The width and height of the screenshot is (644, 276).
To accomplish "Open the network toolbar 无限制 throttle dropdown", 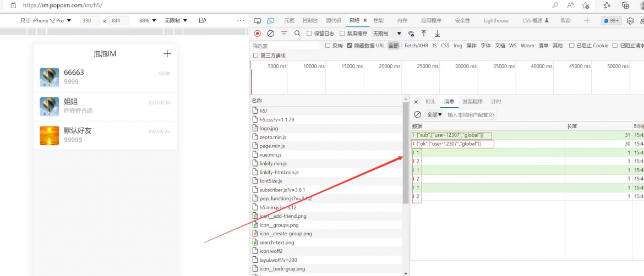I will (x=387, y=34).
